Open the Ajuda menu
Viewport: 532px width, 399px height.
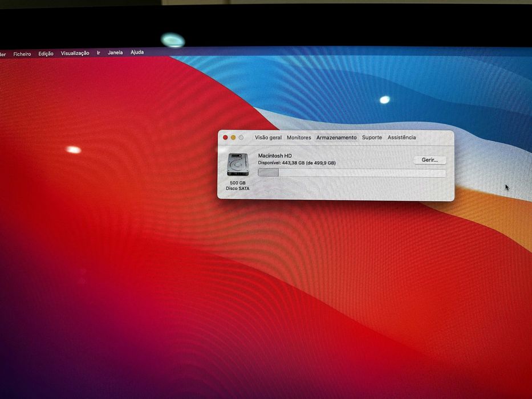point(137,52)
